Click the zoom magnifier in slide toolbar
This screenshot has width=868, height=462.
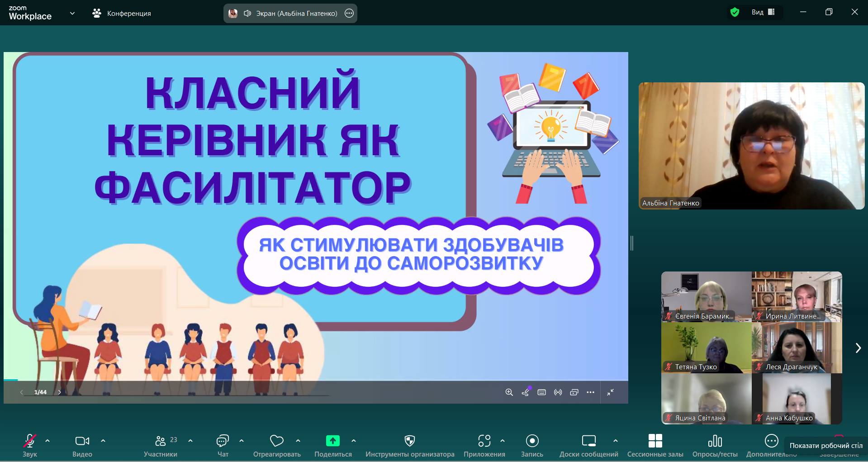(x=509, y=392)
